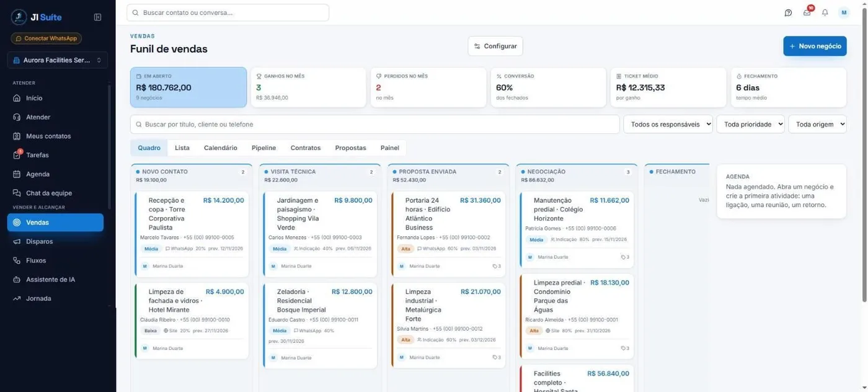Click the Agenda panel heading on the right

click(x=738, y=176)
